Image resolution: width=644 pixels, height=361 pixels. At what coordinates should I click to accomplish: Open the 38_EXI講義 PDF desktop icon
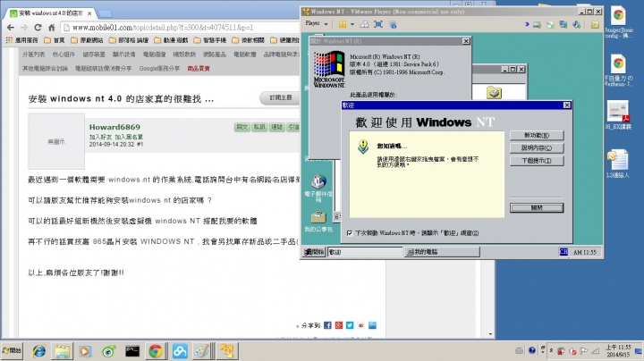pos(618,115)
